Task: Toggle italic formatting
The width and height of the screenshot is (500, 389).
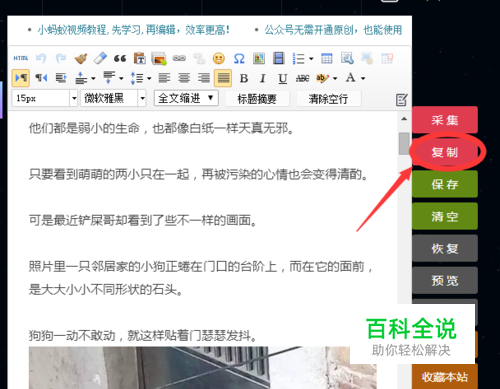Action: point(263,78)
